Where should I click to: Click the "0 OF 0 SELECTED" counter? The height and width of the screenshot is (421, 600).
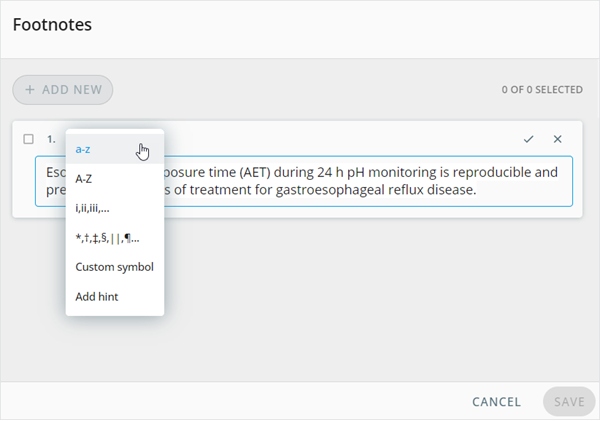tap(542, 90)
